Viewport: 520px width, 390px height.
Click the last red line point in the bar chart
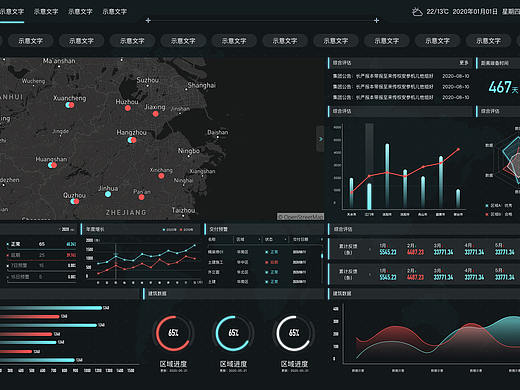tap(459, 149)
